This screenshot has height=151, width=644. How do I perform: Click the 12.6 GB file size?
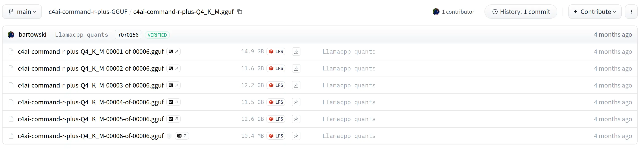(x=252, y=119)
